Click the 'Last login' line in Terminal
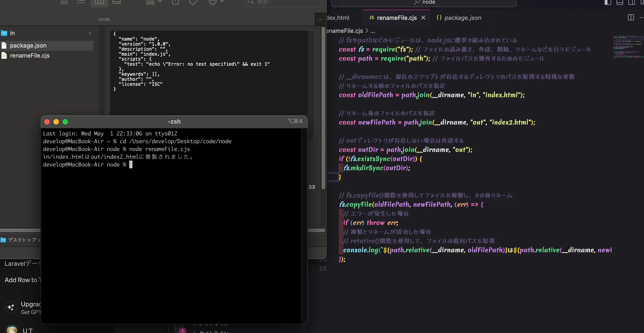 point(110,134)
